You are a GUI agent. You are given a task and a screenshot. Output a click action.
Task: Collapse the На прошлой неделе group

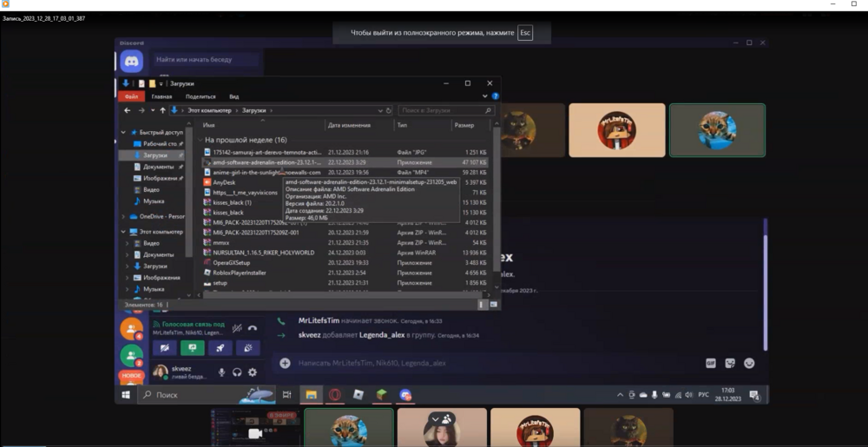[201, 141]
